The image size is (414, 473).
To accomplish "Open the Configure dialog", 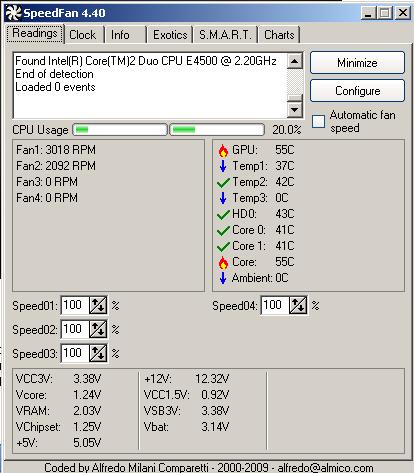I will (357, 91).
